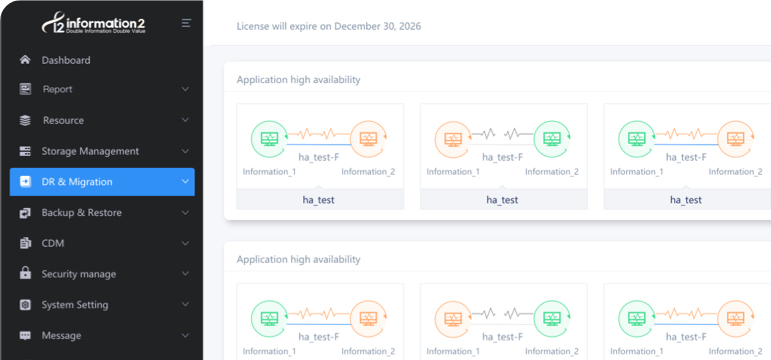
Task: Click the lower Application high availability heading
Action: [x=298, y=259]
